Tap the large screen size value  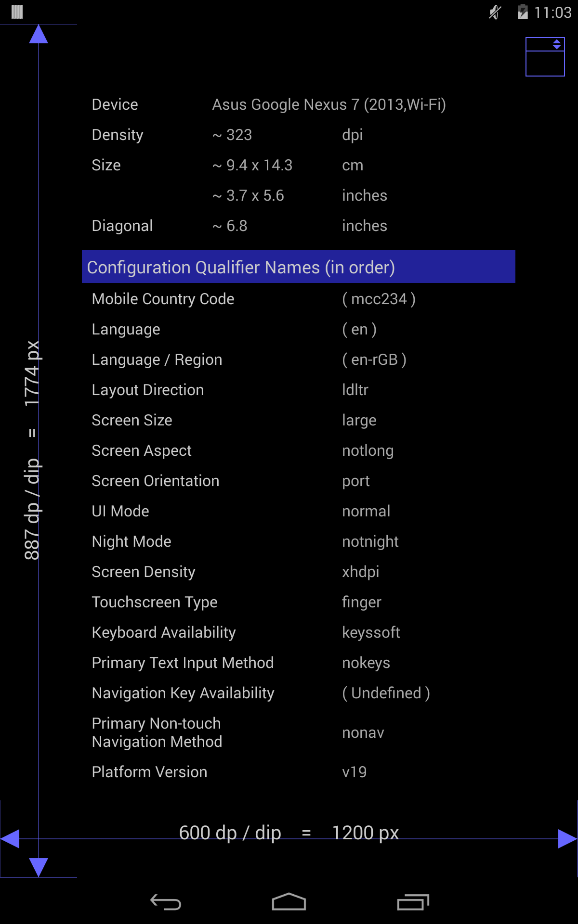(x=359, y=421)
